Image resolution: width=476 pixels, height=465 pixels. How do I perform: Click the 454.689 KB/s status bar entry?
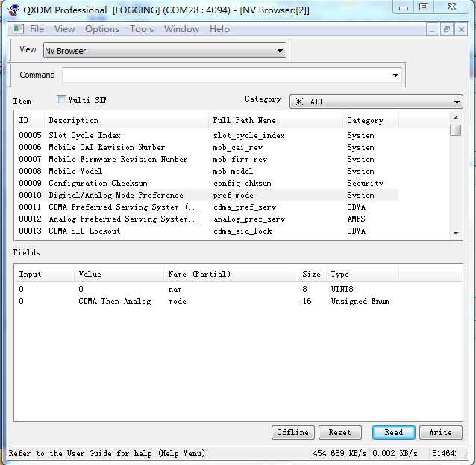click(x=339, y=454)
